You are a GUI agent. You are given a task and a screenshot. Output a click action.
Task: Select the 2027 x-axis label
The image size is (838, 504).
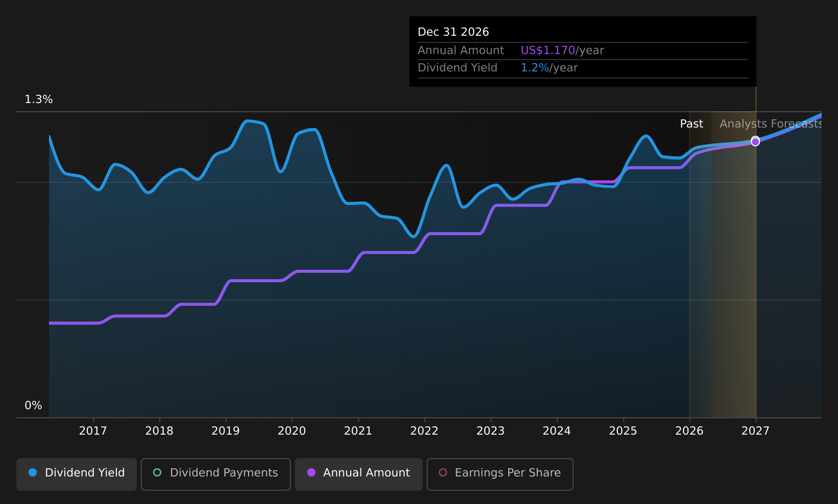(755, 431)
